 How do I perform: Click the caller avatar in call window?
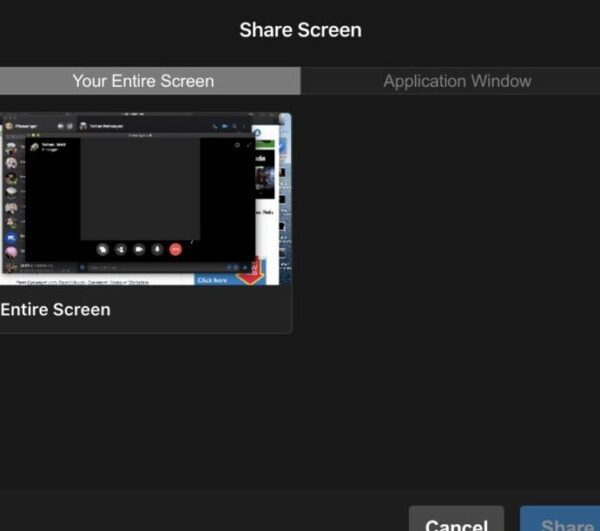(34, 146)
